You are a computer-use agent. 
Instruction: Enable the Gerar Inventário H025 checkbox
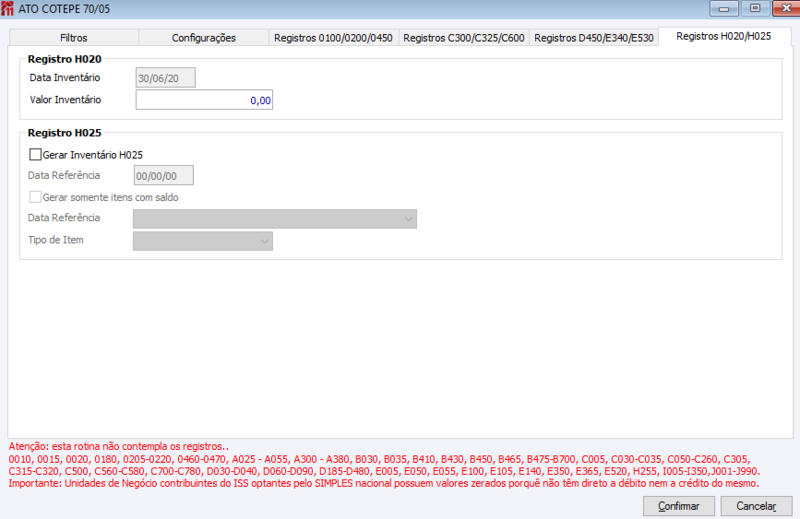click(35, 155)
